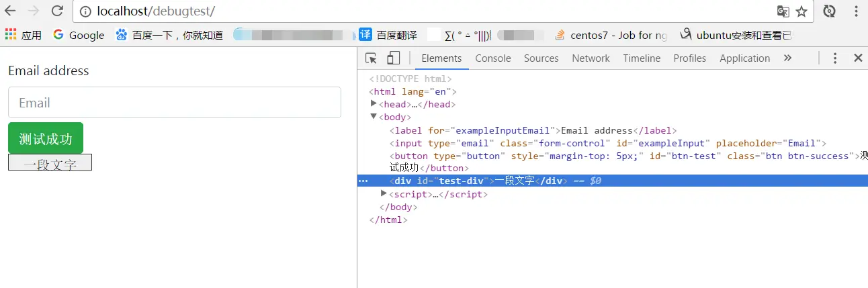Click the ellipsis beside the selected div row
This screenshot has width=868, height=288.
363,181
